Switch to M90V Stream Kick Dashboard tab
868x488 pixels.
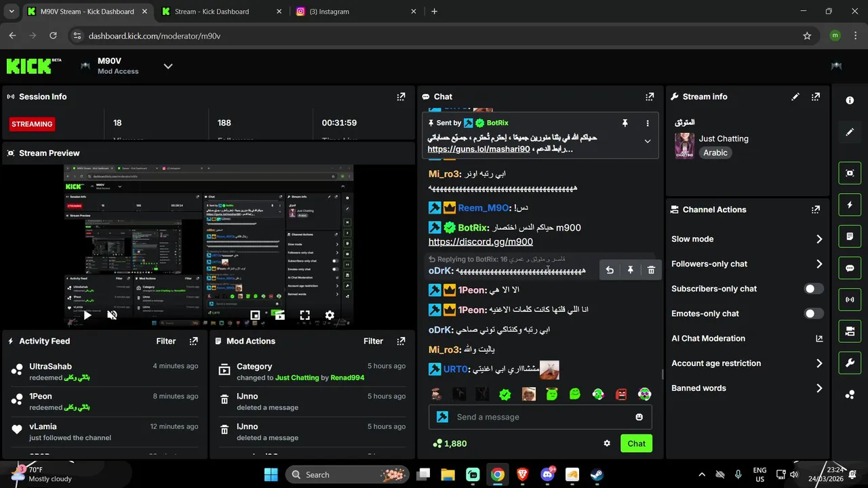[x=86, y=12]
